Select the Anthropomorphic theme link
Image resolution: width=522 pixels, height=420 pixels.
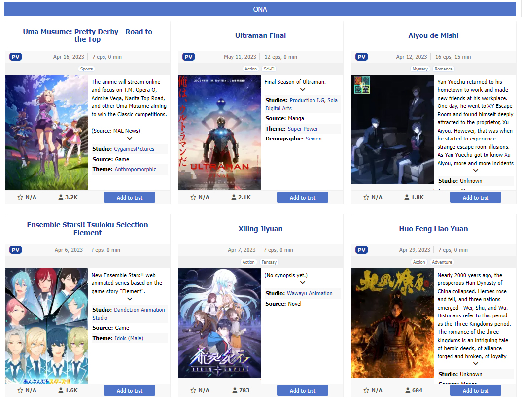pos(135,169)
